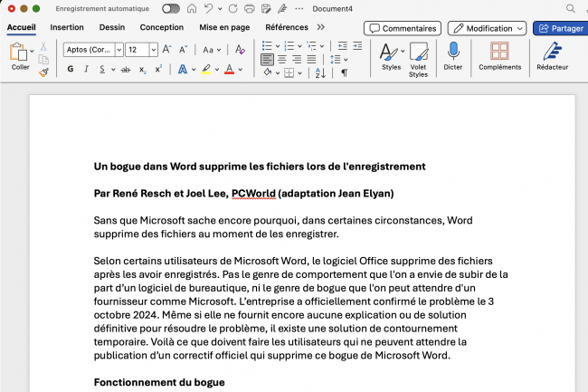Open the font name dropdown arrow

pos(119,50)
